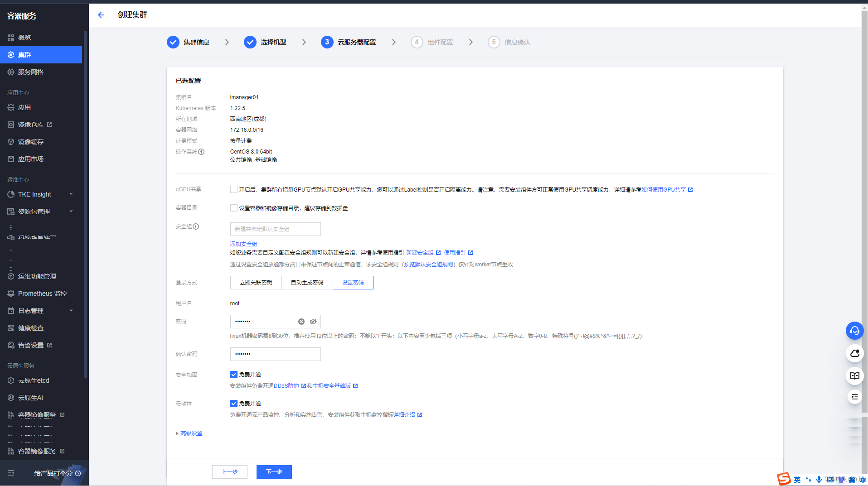Uncheck 安全加固 免费开通 checkbox
This screenshot has height=486, width=868.
[233, 375]
